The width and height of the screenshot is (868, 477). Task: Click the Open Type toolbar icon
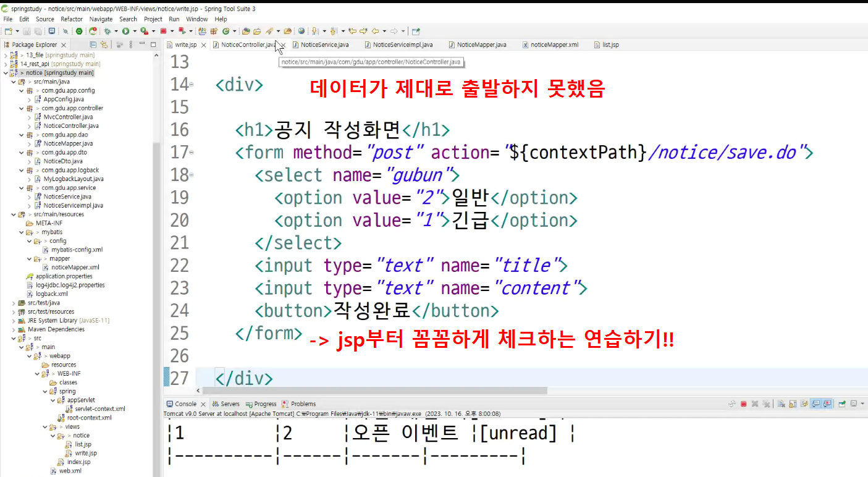(x=245, y=31)
